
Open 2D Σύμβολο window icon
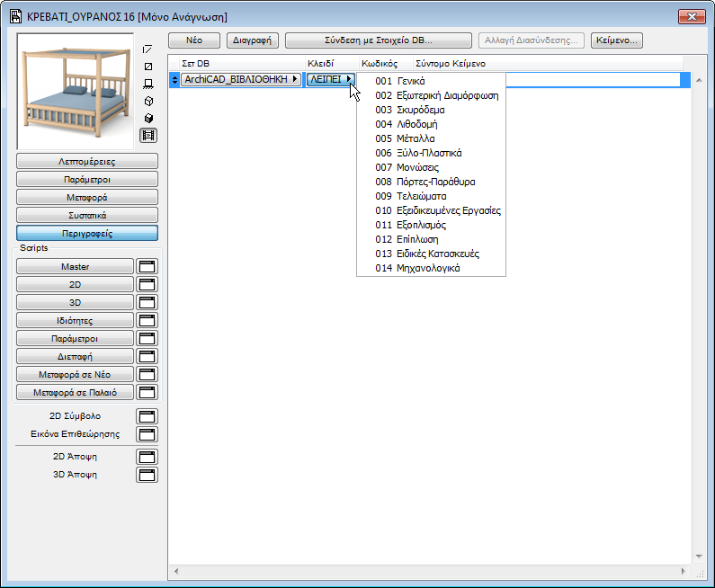[x=147, y=416]
